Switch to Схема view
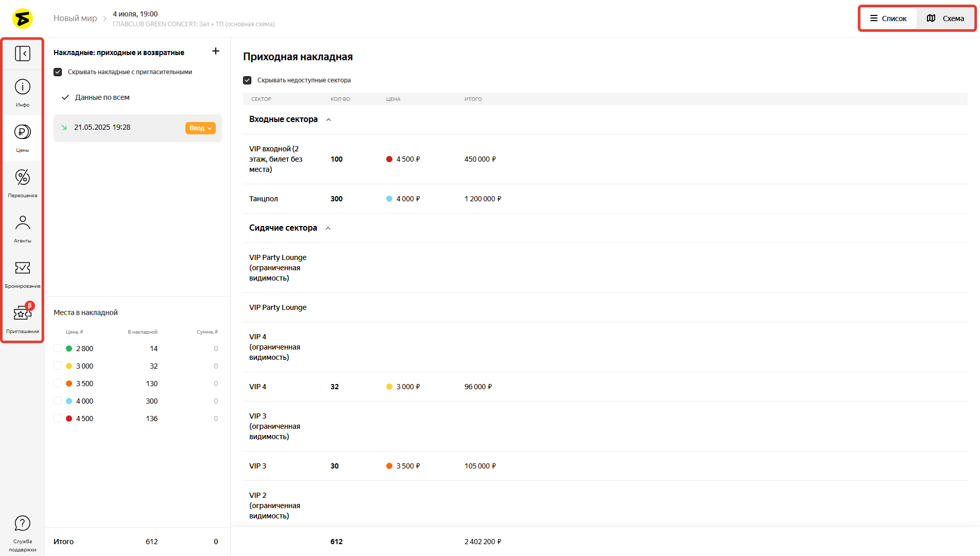This screenshot has width=980, height=556. 945,19
